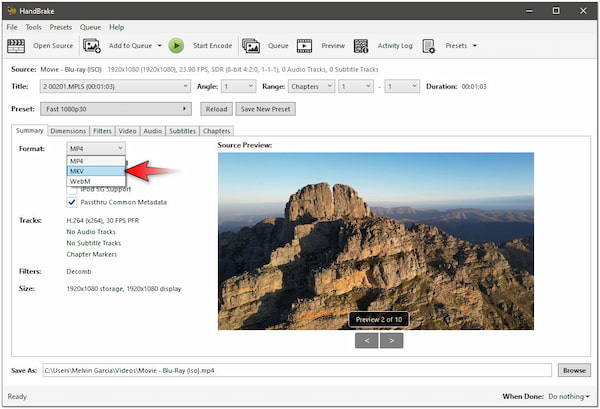Viewport: 600px width, 409px height.
Task: Open the end chapter dropdown
Action: coord(402,86)
